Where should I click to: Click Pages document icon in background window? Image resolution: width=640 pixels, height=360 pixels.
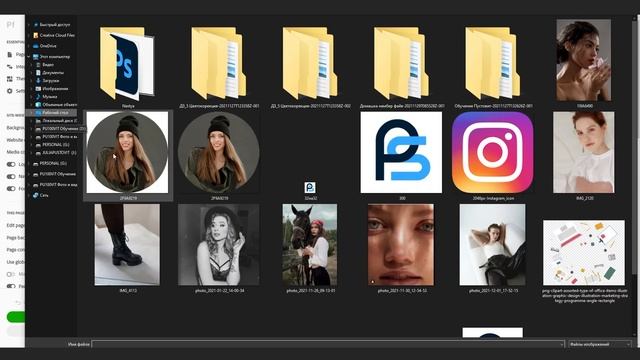coord(10,54)
